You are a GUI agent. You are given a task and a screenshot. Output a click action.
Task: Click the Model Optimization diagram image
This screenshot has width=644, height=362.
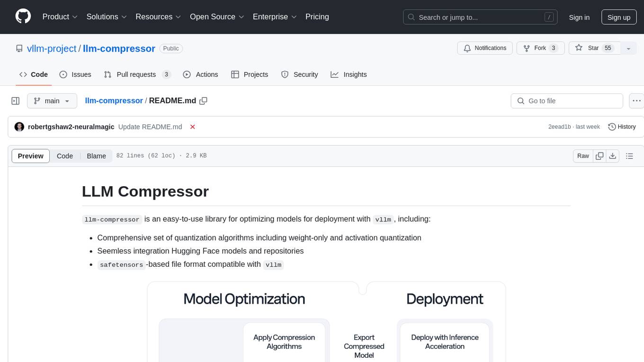coord(327,322)
